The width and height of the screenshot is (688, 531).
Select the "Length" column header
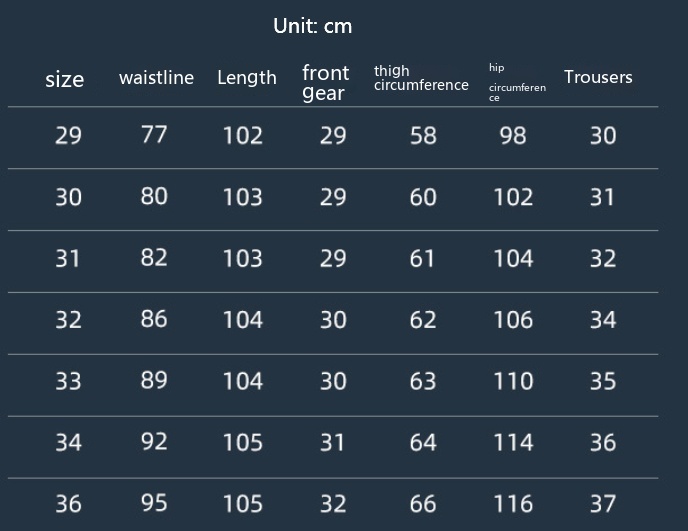coord(247,78)
